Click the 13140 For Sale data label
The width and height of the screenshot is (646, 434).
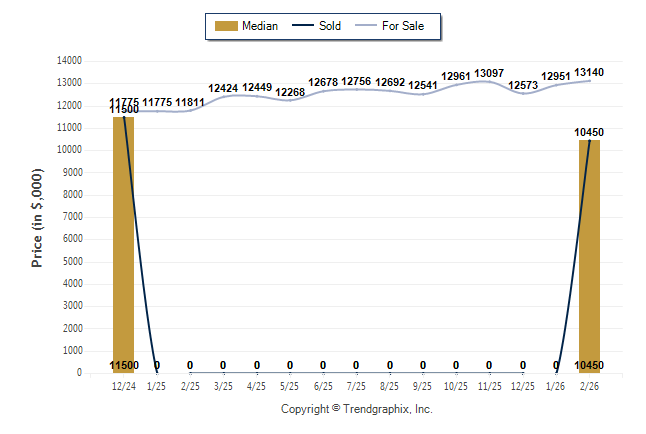tap(589, 72)
